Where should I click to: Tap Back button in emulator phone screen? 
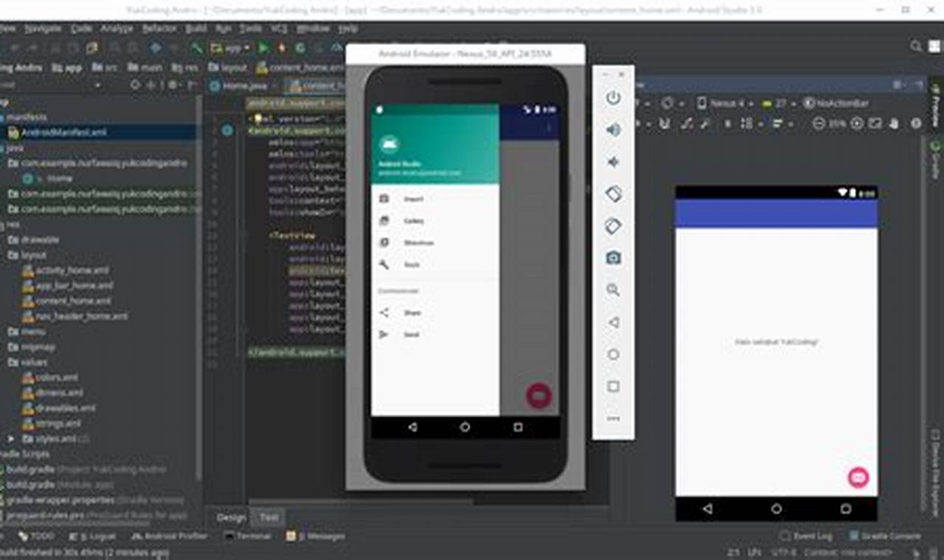[x=412, y=427]
